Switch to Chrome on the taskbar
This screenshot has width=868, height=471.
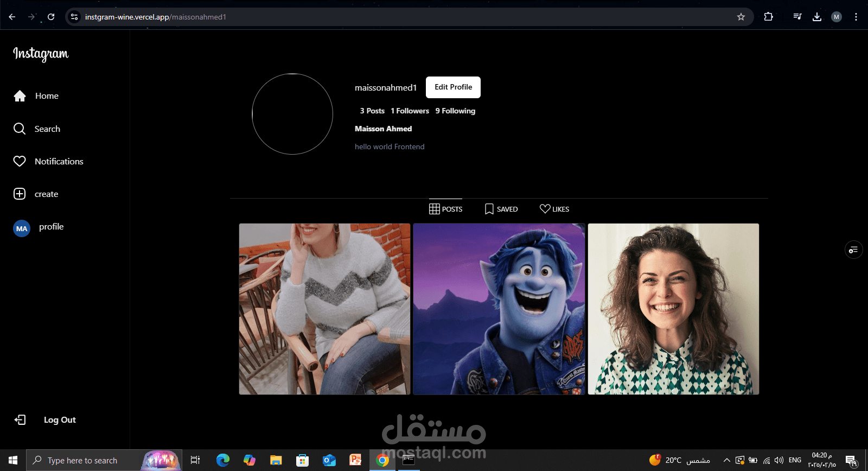(x=382, y=460)
